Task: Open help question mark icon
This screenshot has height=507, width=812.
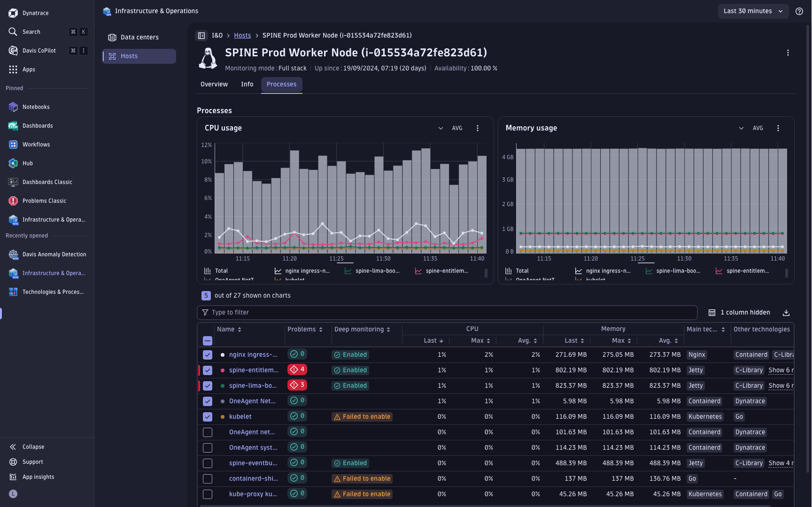Action: [799, 11]
